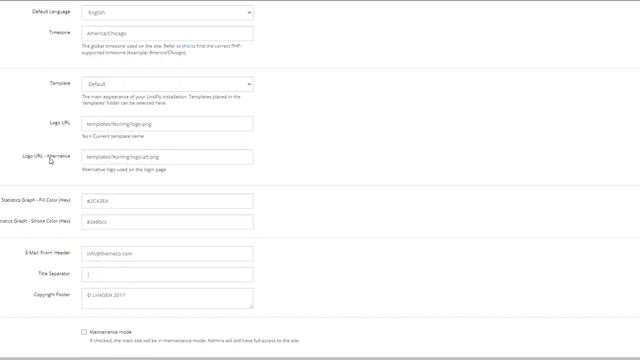Click the Timezone field label
The image size is (640, 360).
pyautogui.click(x=60, y=33)
